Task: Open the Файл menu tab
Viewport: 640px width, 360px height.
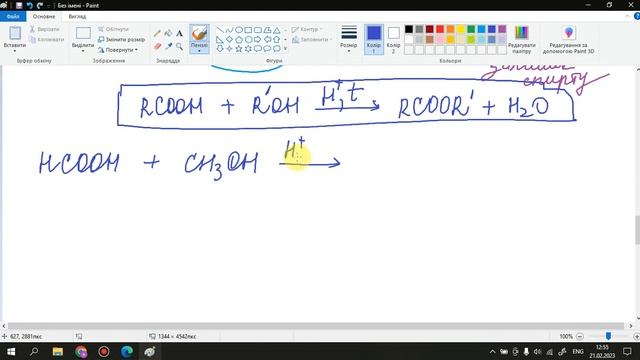Action: tap(13, 16)
